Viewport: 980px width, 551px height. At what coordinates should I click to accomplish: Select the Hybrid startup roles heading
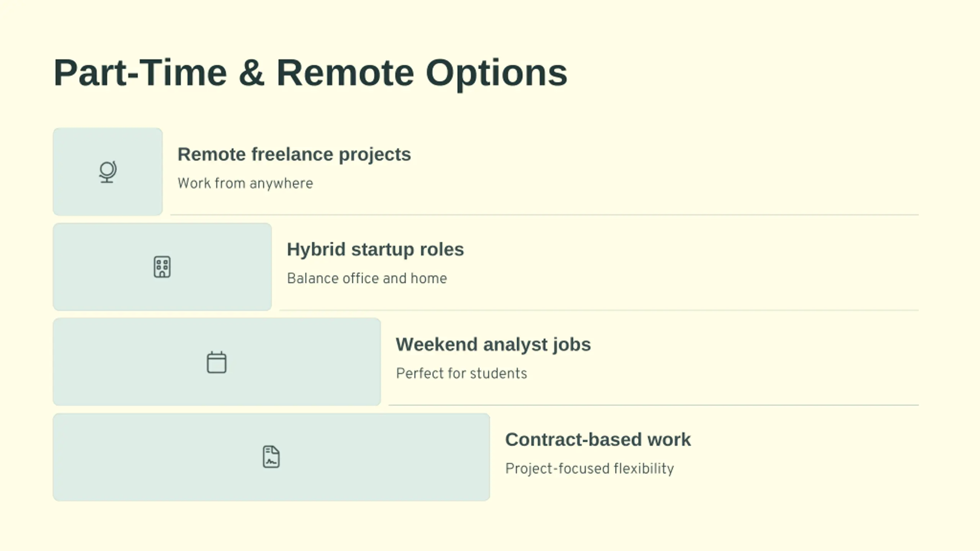point(375,249)
